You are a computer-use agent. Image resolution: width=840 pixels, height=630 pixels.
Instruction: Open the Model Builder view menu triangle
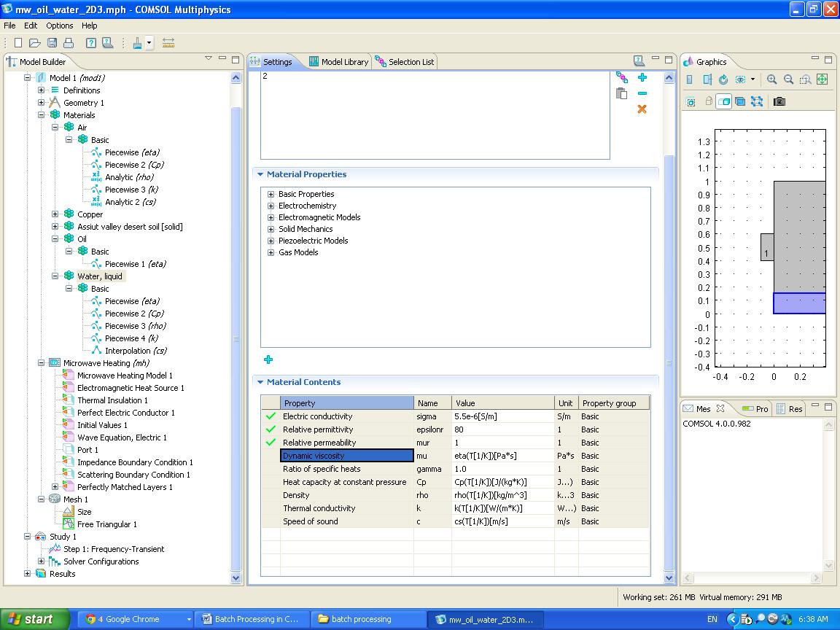point(209,58)
